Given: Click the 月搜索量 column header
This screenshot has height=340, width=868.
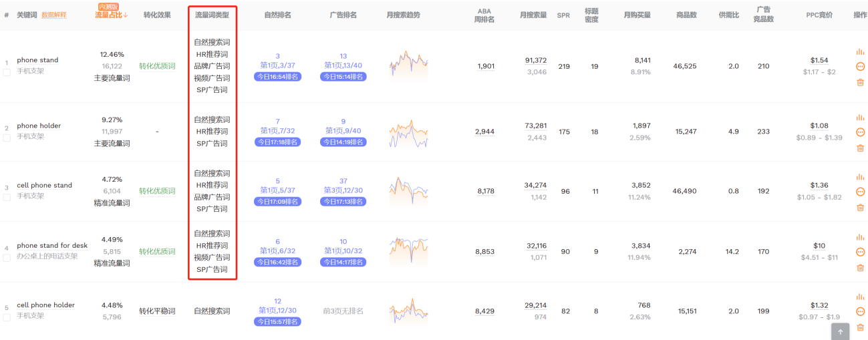Looking at the screenshot, I should [534, 15].
